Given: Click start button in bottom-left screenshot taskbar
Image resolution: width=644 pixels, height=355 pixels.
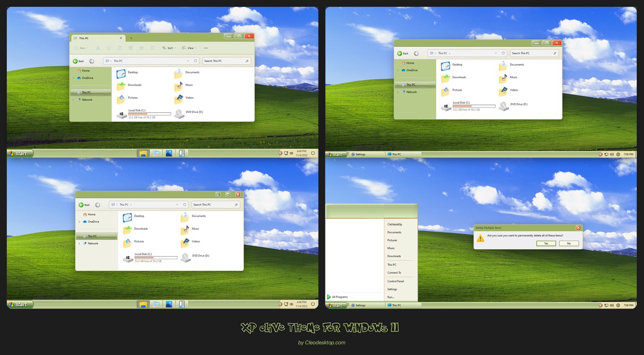Looking at the screenshot, I should click(20, 304).
